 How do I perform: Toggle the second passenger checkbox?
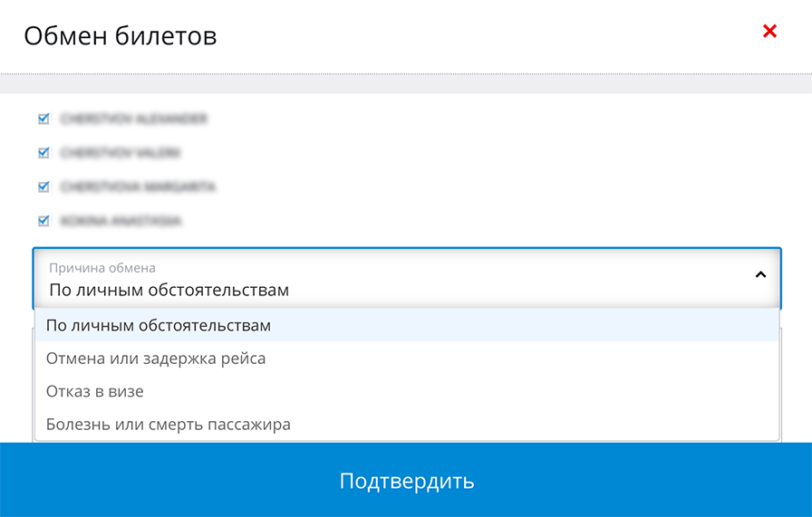click(43, 153)
